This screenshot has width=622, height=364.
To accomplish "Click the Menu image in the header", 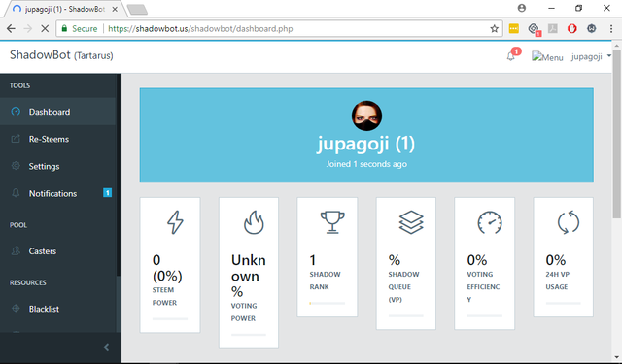I will click(x=547, y=57).
